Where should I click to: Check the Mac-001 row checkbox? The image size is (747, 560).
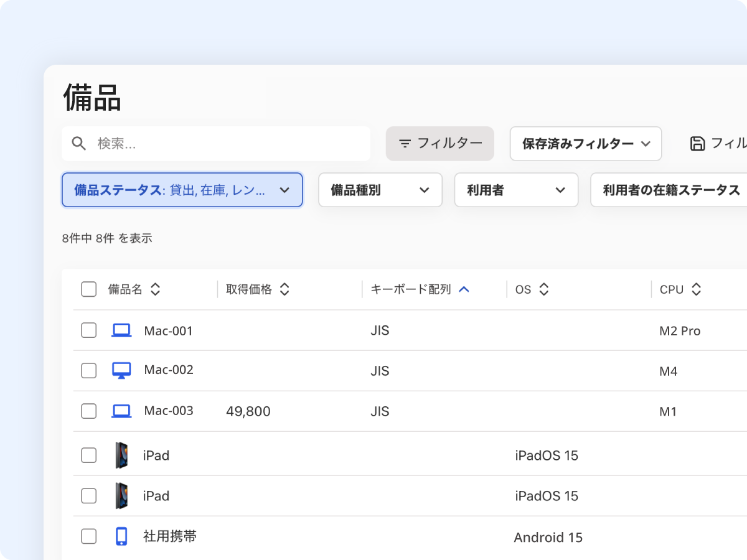89,330
